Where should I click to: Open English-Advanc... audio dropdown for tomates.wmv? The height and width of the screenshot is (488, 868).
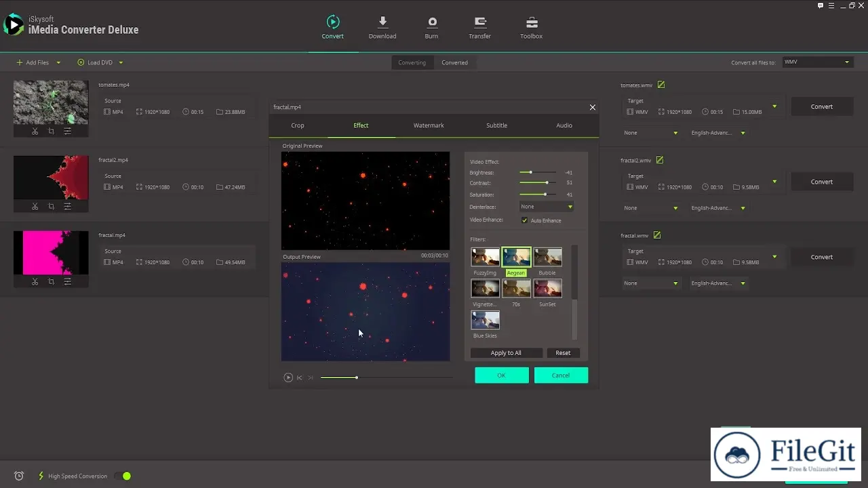coord(718,133)
